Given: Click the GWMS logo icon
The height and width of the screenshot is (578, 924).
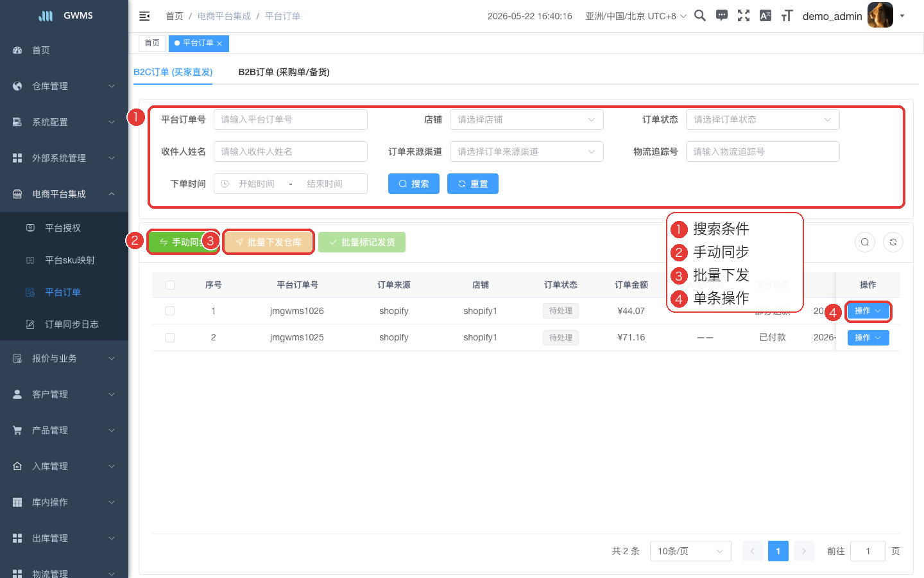Looking at the screenshot, I should click(x=46, y=15).
